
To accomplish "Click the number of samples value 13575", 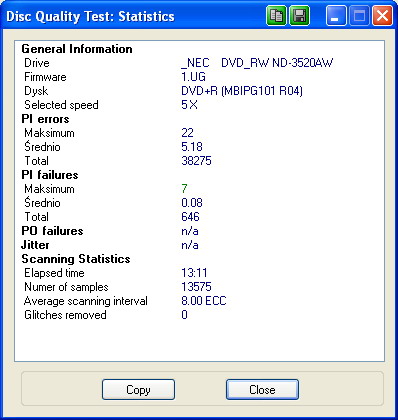I will pos(196,287).
